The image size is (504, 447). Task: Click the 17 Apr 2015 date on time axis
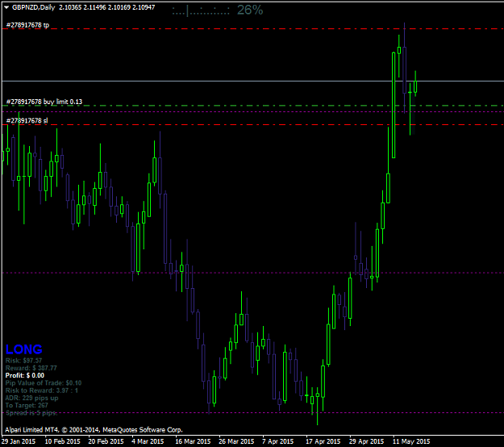point(323,441)
